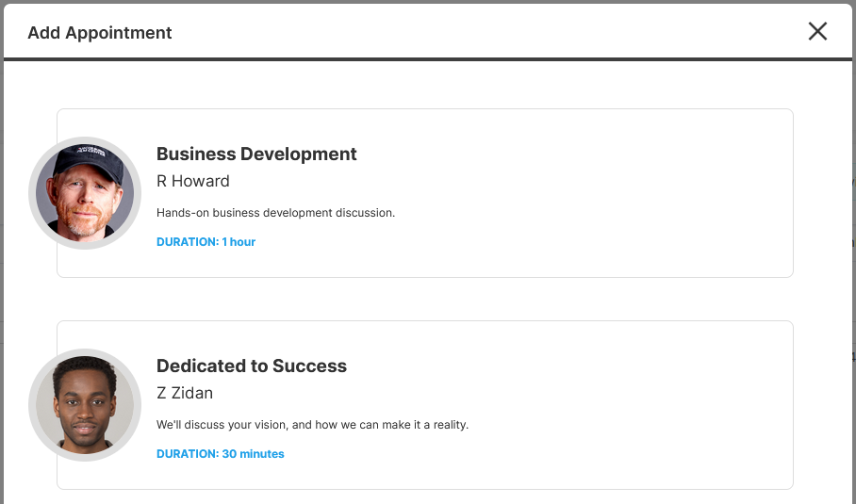856x504 pixels.
Task: Click the discuss your vision description text
Action: tap(312, 424)
